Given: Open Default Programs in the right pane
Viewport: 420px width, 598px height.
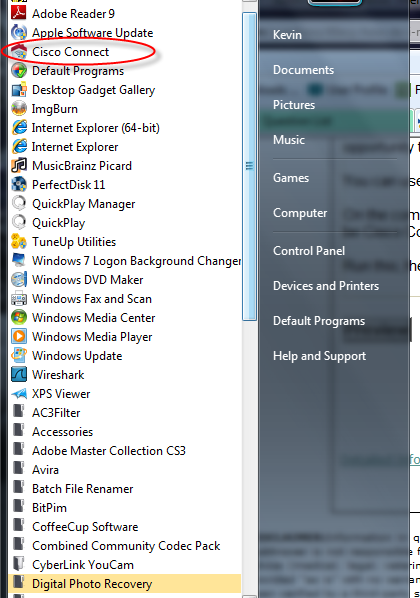Looking at the screenshot, I should tap(319, 321).
